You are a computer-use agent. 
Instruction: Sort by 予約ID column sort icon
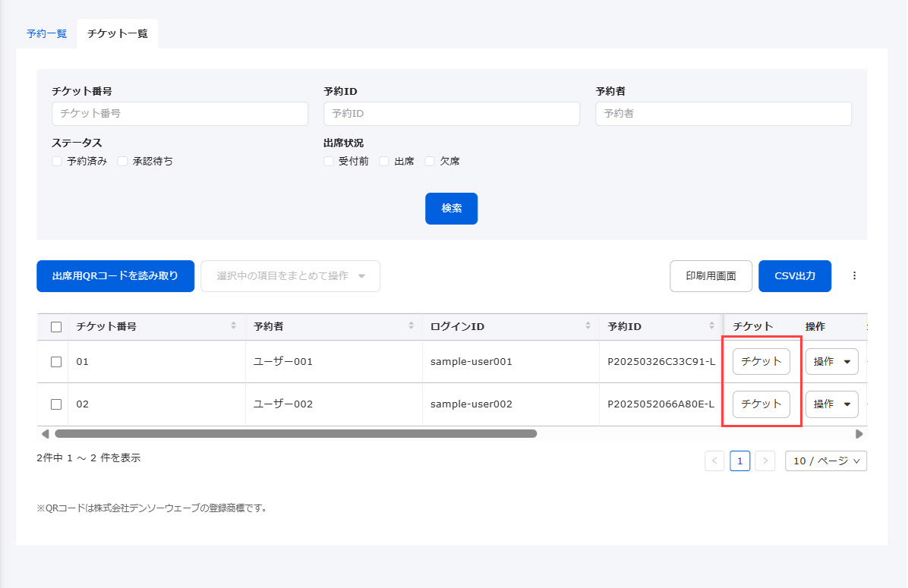point(711,326)
